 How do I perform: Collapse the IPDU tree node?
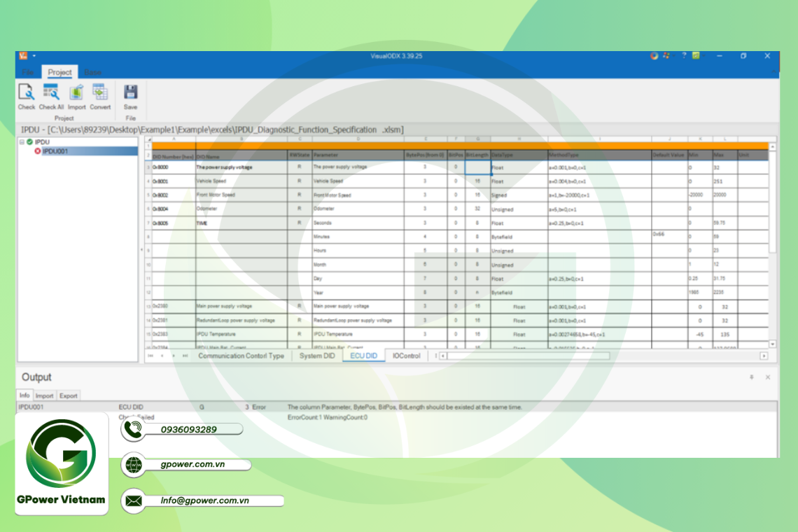22,142
